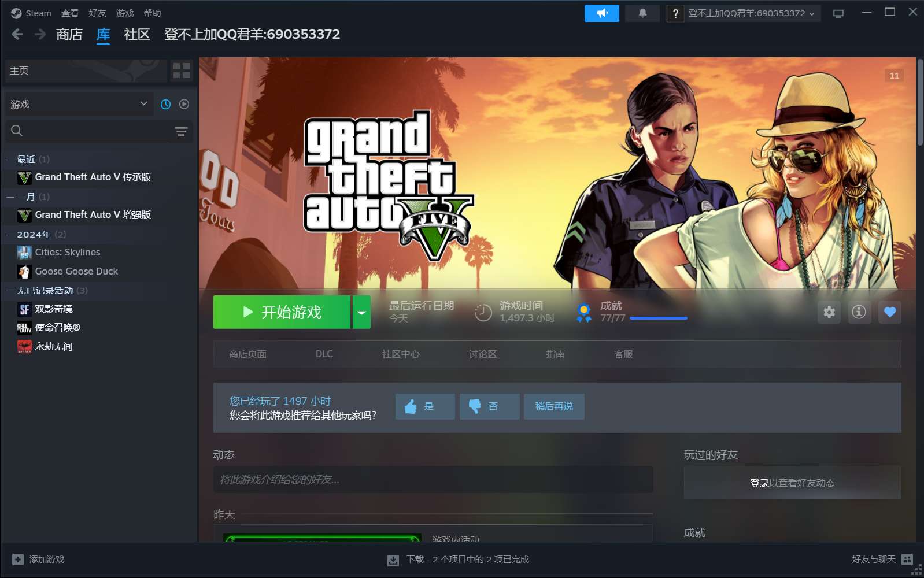Viewport: 924px width, 578px height.
Task: Open the 游戏 category dropdown
Action: tap(79, 104)
